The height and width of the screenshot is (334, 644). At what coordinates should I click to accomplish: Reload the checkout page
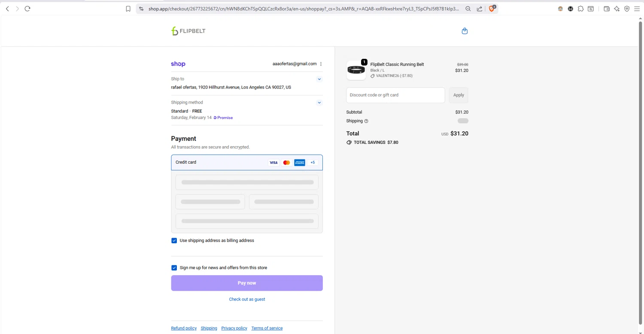[x=27, y=9]
